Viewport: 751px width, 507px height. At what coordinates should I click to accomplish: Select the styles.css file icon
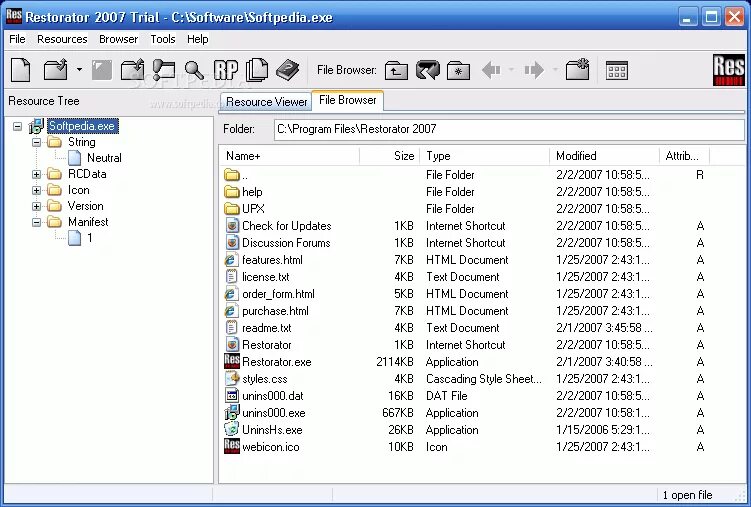232,379
